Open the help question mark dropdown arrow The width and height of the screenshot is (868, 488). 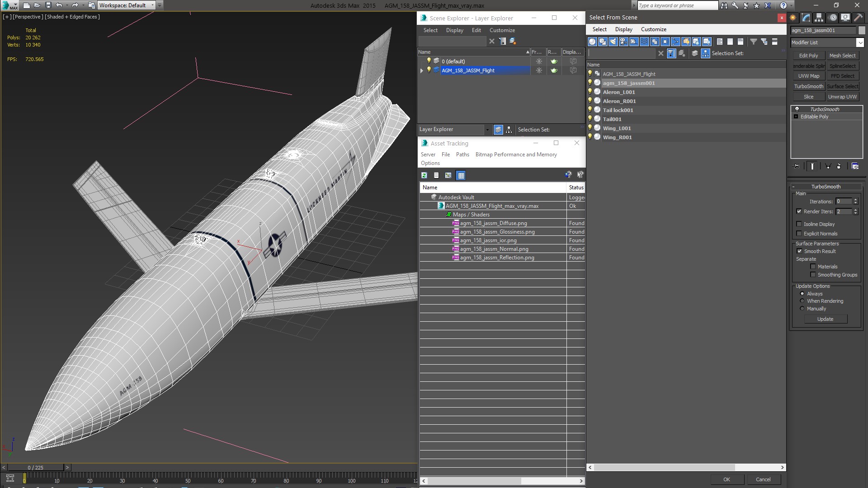coord(792,5)
